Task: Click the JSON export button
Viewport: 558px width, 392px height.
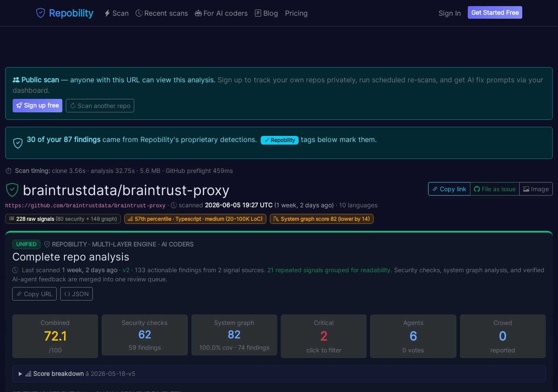Action: (x=76, y=294)
